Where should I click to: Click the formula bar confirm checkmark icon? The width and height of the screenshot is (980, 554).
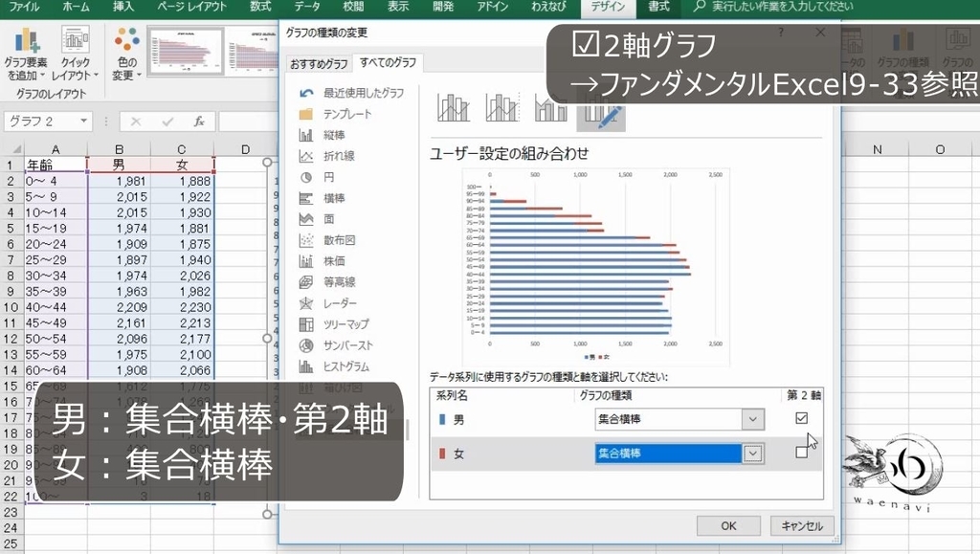[x=167, y=122]
